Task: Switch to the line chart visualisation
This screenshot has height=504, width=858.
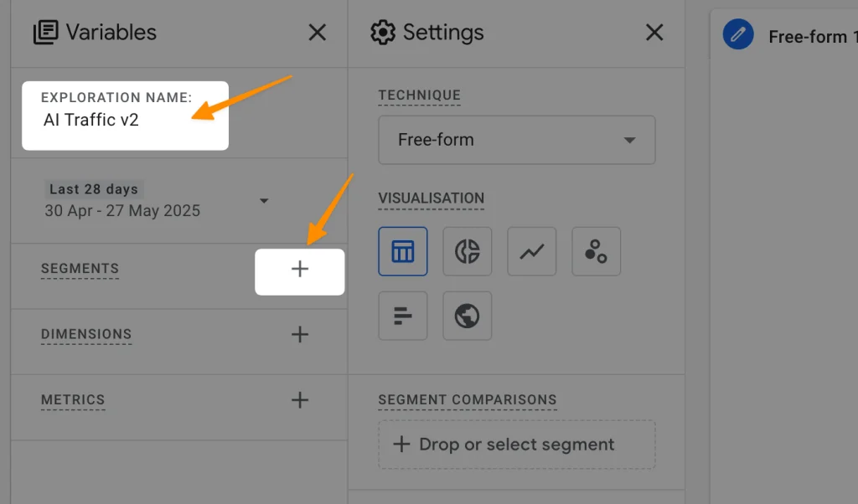Action: tap(531, 251)
